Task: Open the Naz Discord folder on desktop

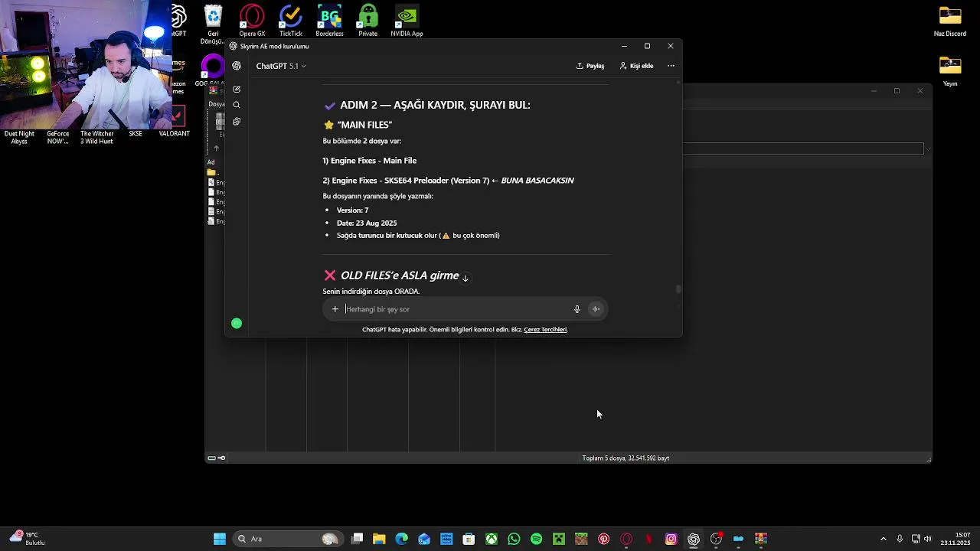Action: point(950,21)
